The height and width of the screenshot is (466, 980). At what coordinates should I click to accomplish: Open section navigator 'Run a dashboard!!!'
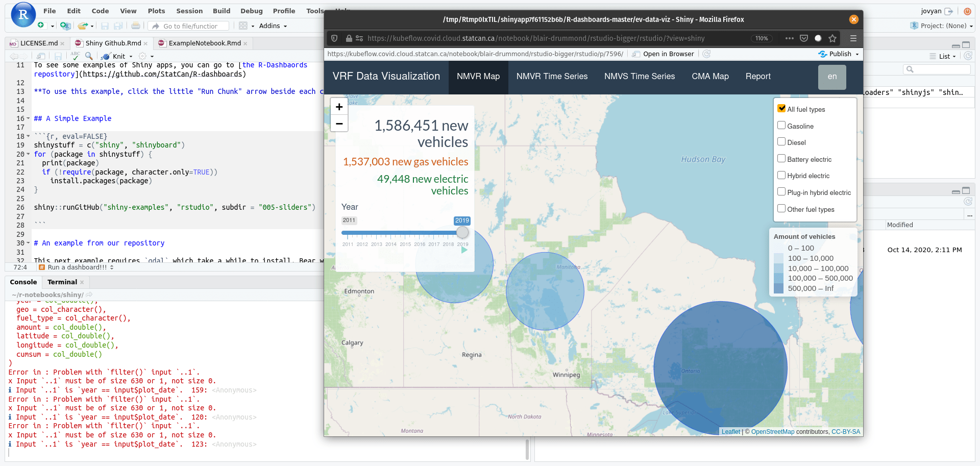coord(77,267)
